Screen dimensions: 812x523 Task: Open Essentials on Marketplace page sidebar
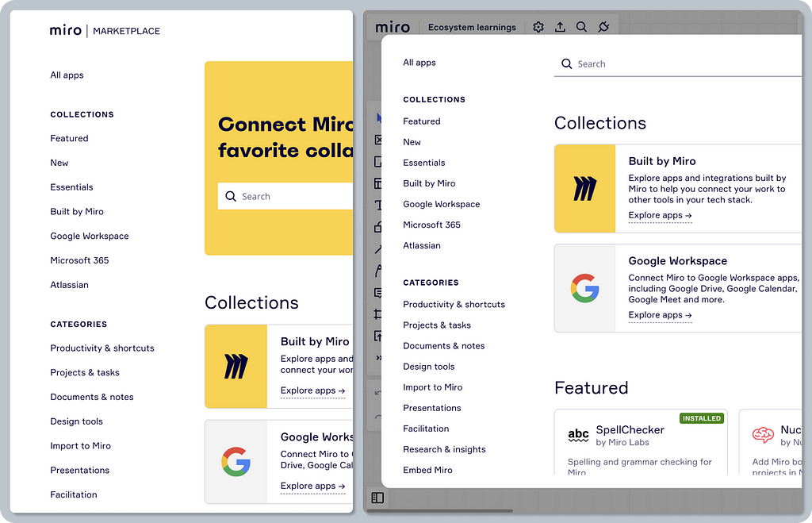71,187
